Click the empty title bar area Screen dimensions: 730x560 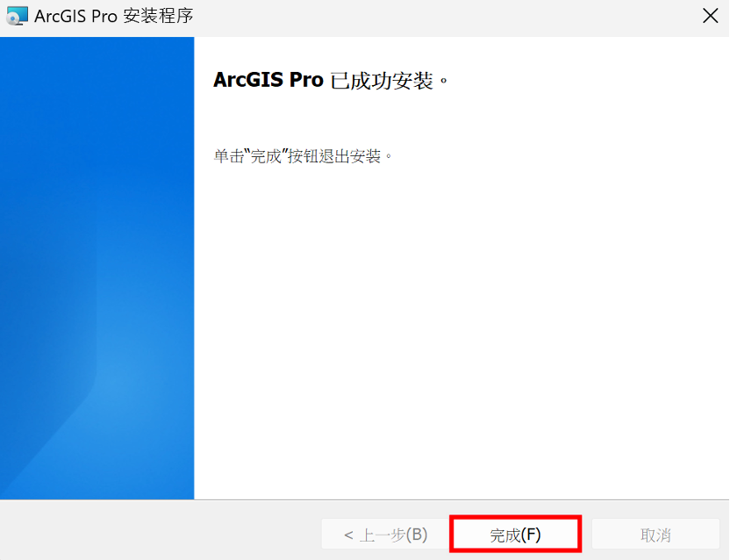coord(442,17)
